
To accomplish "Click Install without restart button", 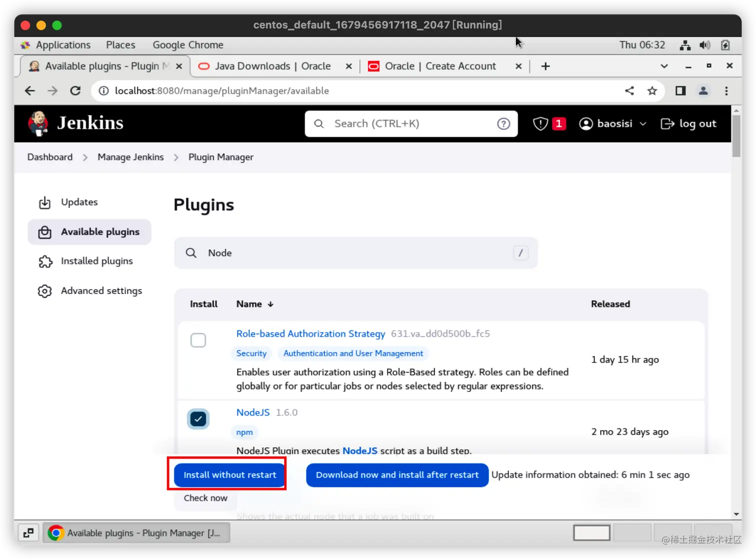I will (x=229, y=475).
